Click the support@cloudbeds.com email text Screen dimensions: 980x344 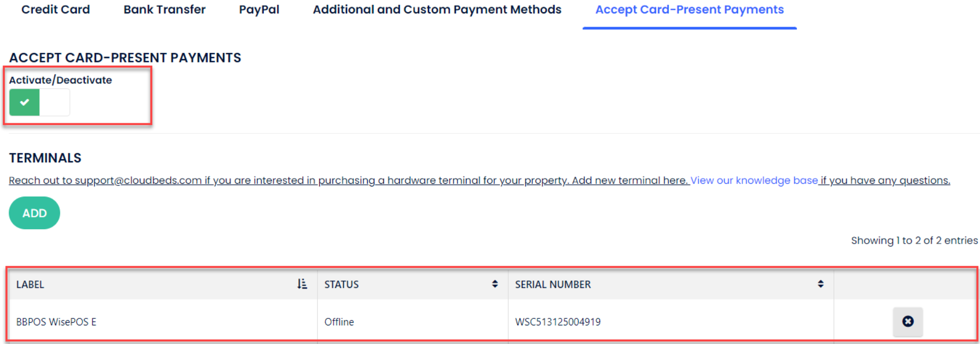(138, 181)
